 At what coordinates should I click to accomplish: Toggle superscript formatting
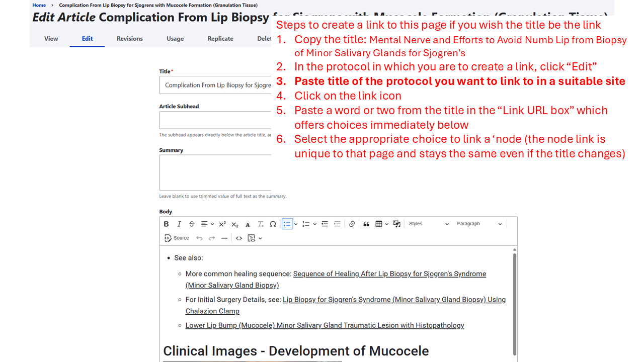[x=222, y=224]
